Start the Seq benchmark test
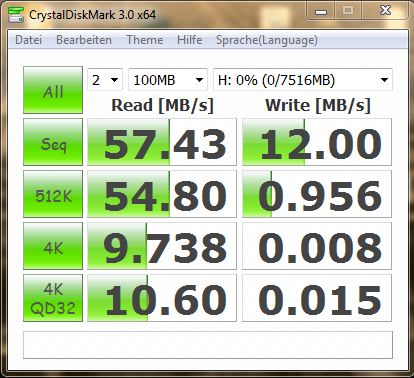Image resolution: width=414 pixels, height=378 pixels. (x=53, y=142)
